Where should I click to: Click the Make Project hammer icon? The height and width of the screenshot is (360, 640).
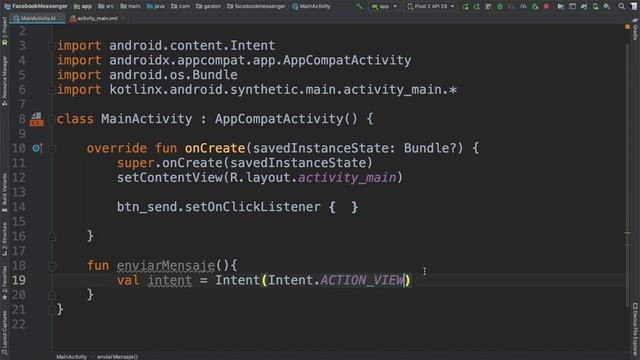359,6
